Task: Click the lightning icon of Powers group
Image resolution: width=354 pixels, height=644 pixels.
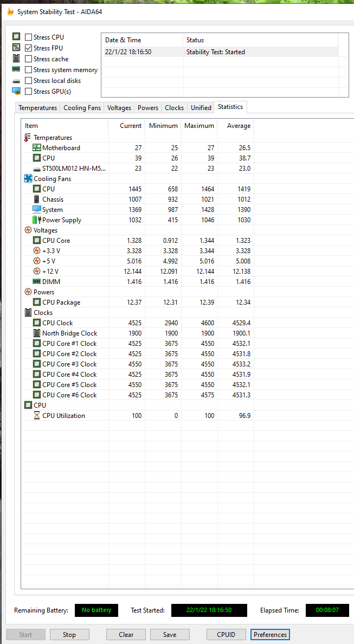Action: (28, 292)
